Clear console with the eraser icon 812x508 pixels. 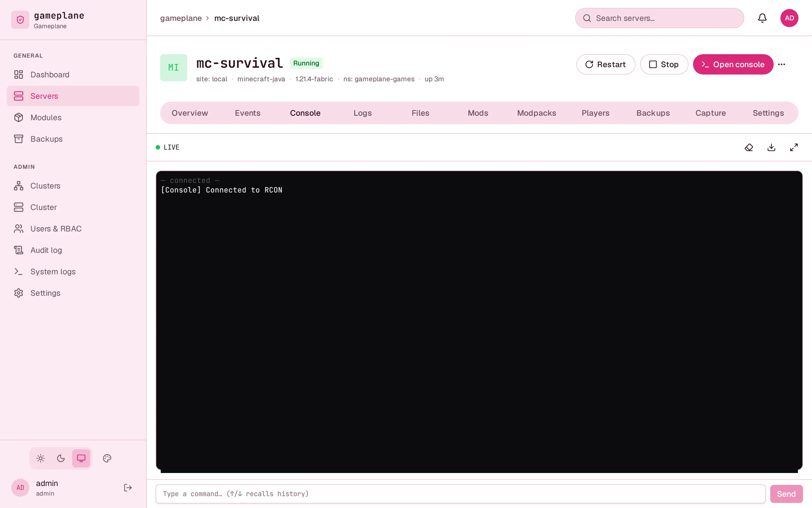tap(749, 147)
